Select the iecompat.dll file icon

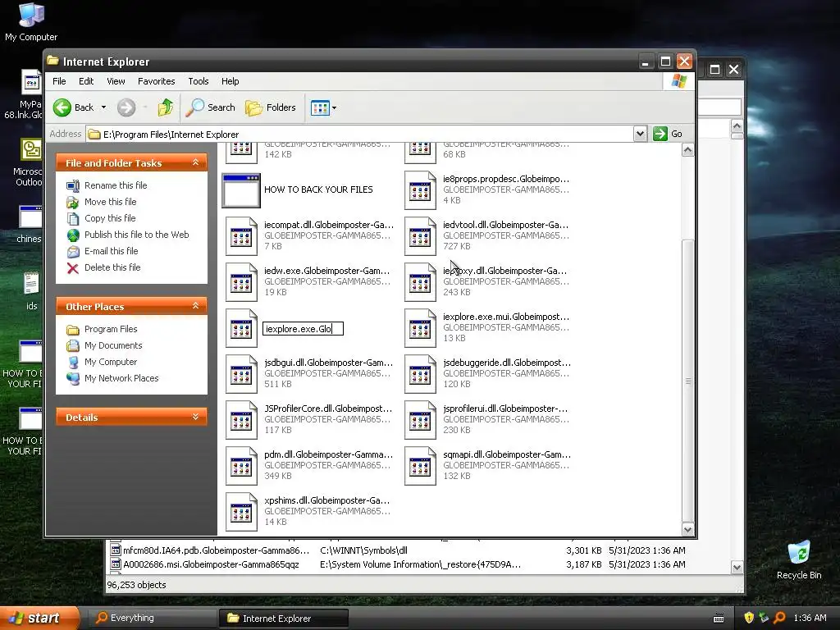click(x=241, y=236)
